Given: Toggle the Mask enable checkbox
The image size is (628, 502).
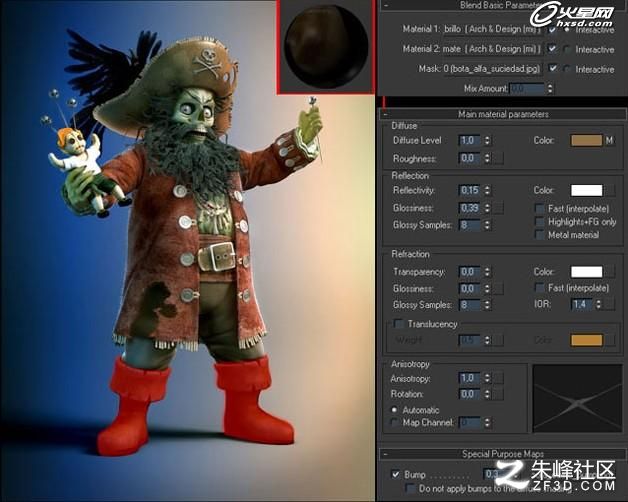Looking at the screenshot, I should (x=552, y=68).
